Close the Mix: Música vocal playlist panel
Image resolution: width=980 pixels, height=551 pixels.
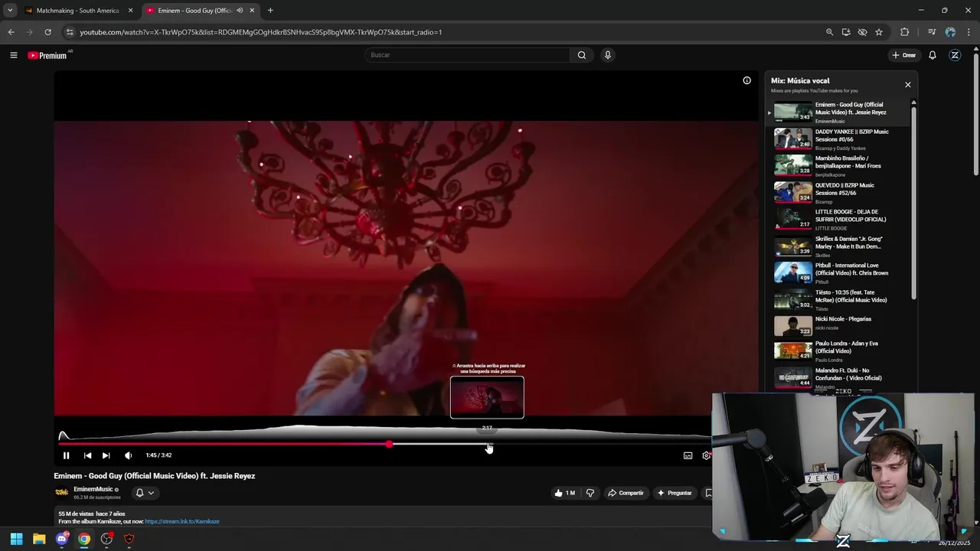point(908,85)
